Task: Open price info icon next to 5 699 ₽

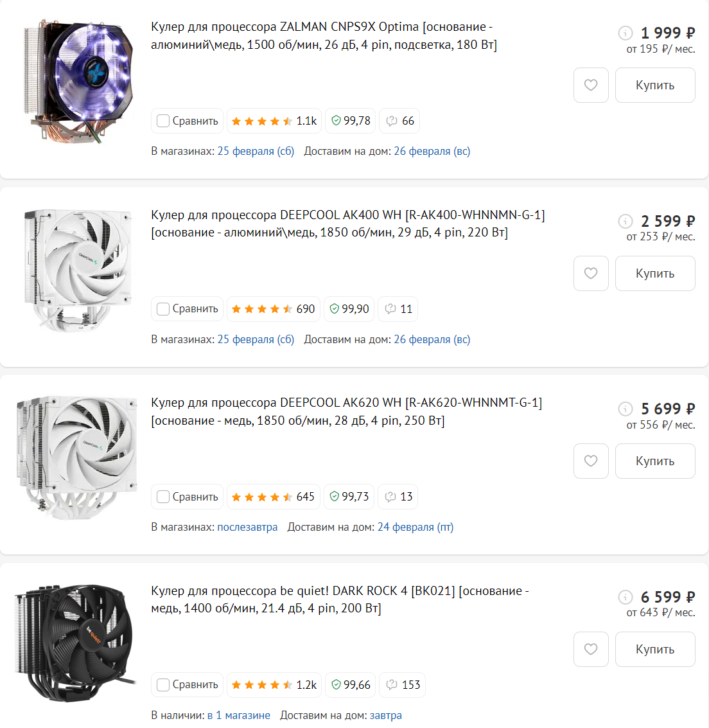Action: 626,409
